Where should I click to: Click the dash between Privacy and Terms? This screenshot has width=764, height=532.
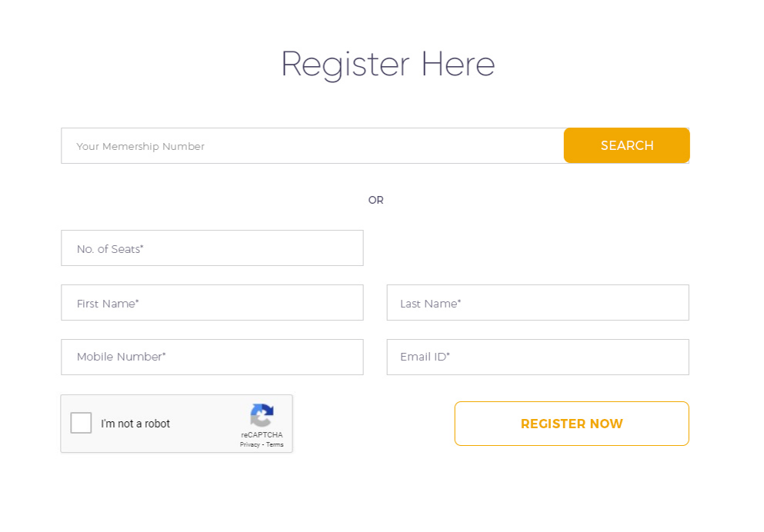tap(263, 445)
